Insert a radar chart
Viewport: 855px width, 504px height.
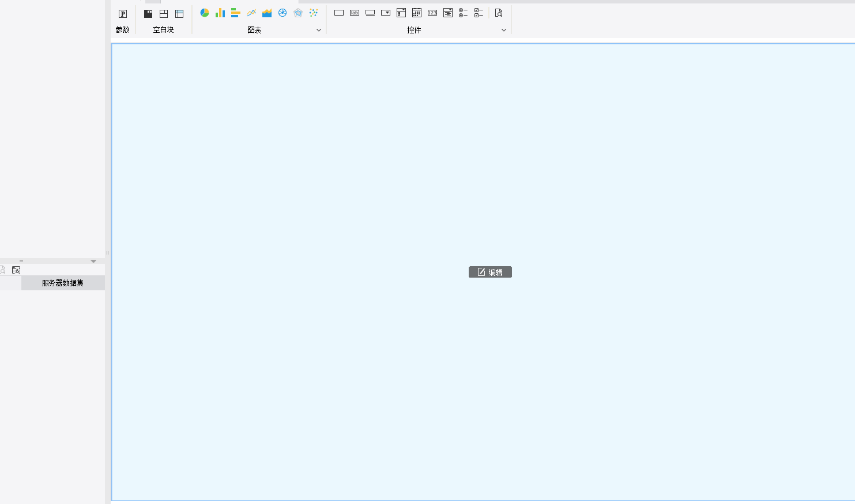[x=298, y=13]
